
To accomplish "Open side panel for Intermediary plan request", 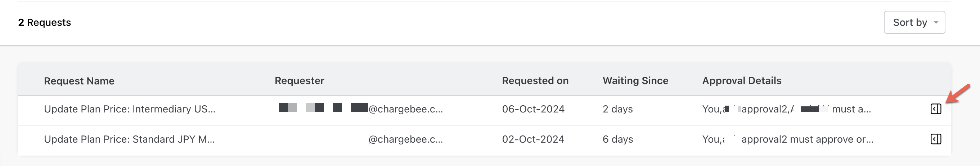I will (x=935, y=109).
